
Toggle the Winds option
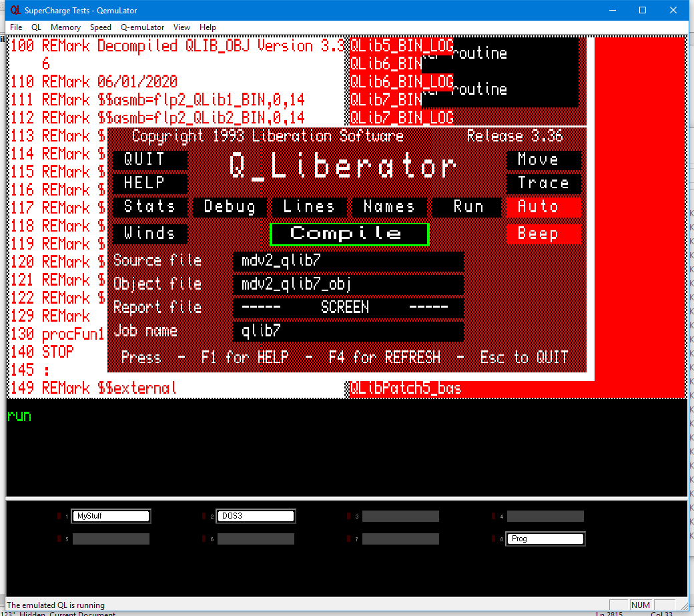click(x=149, y=234)
